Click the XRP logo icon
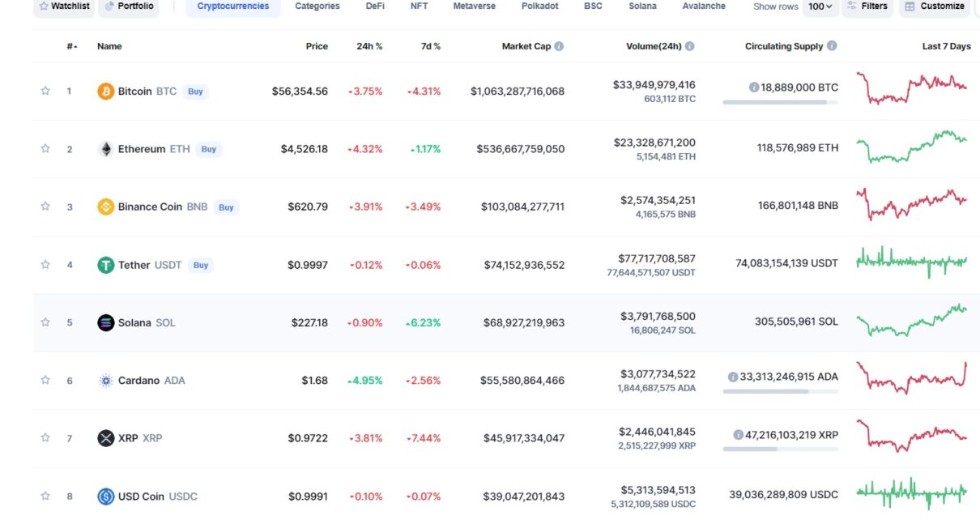 coord(105,438)
